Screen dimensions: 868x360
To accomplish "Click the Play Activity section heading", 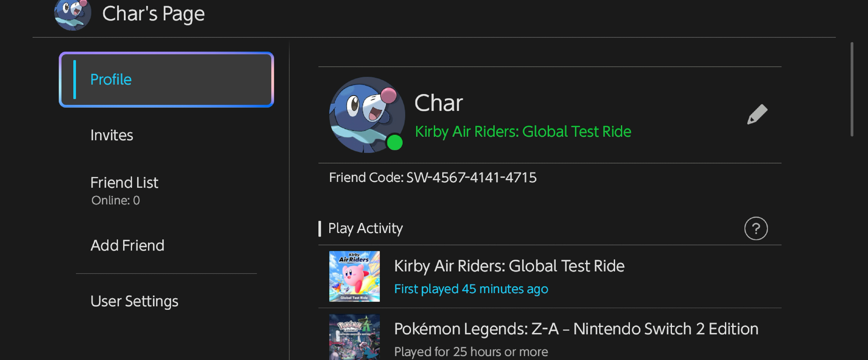I will tap(365, 228).
